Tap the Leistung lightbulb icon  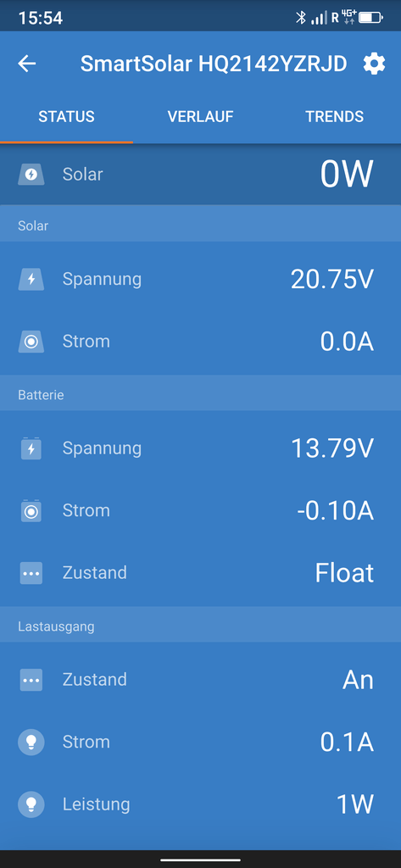pos(31,804)
